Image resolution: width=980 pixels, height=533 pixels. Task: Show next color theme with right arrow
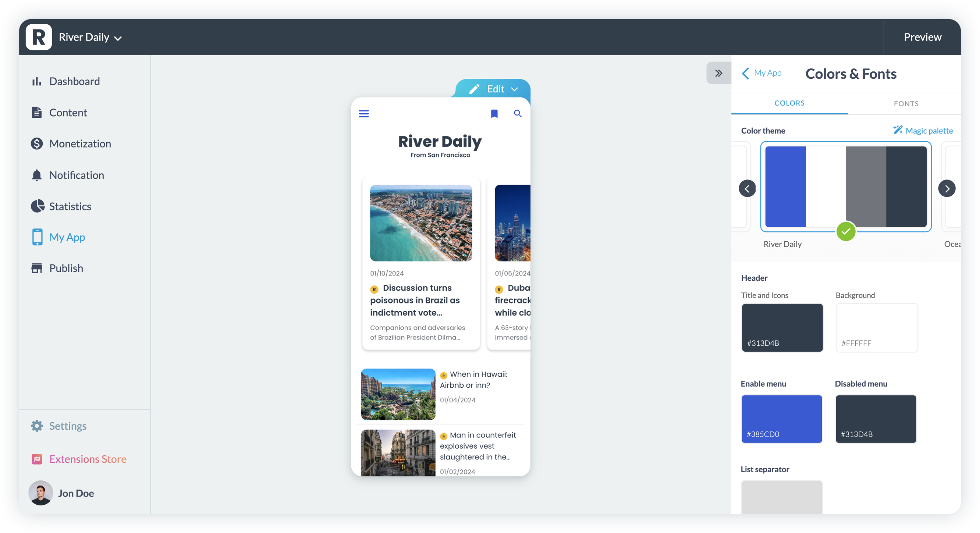(947, 189)
